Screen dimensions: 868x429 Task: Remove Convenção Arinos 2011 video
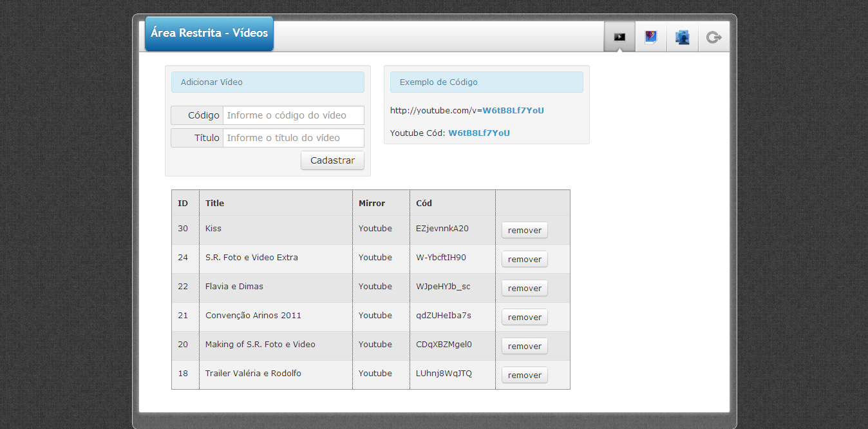[x=525, y=317]
